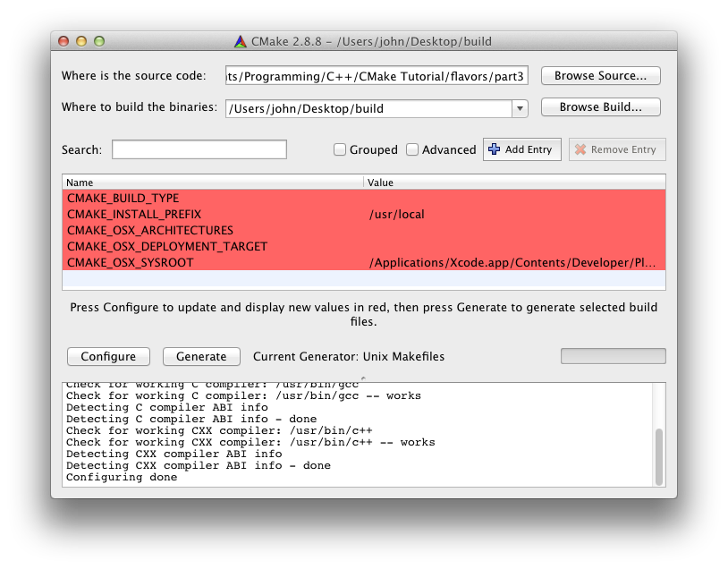Click the Value column header
The height and width of the screenshot is (569, 728).
514,183
